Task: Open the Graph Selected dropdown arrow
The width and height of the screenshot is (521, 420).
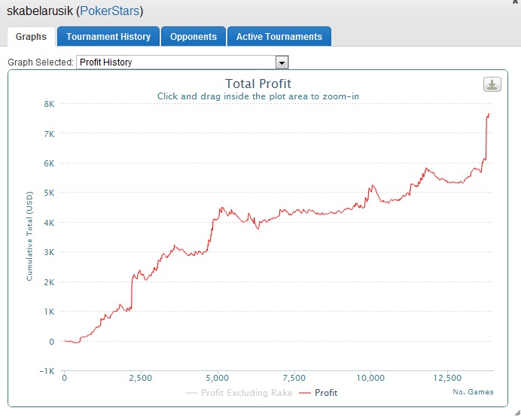Action: coord(282,62)
